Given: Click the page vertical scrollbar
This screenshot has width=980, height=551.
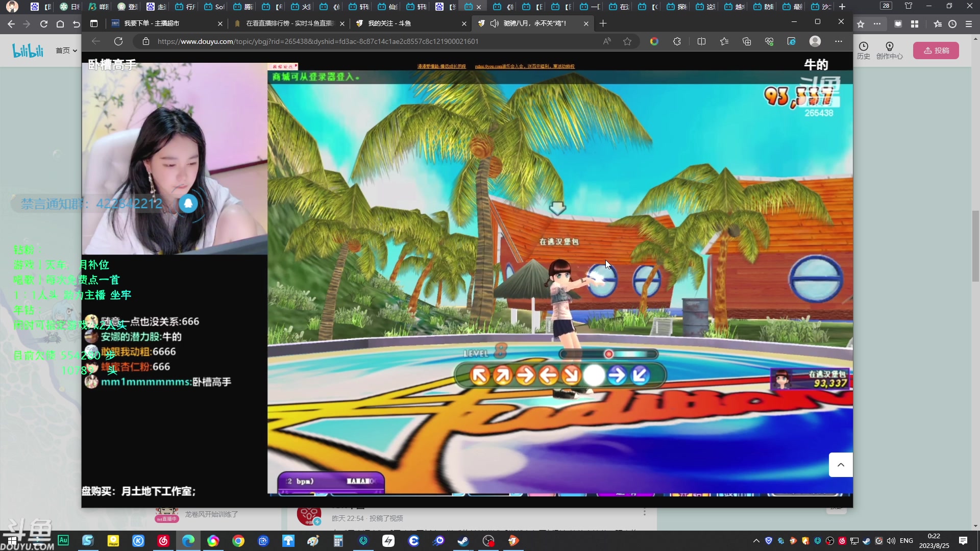Looking at the screenshot, I should click(975, 245).
